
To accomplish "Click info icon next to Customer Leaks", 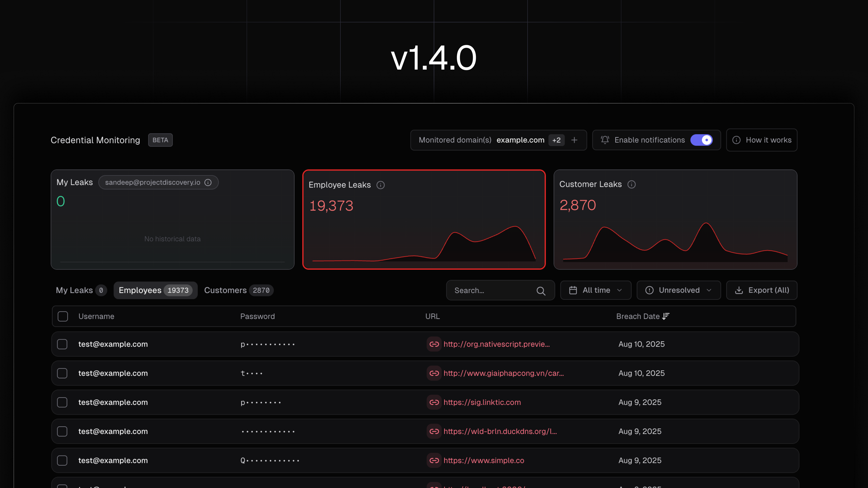I will tap(632, 184).
